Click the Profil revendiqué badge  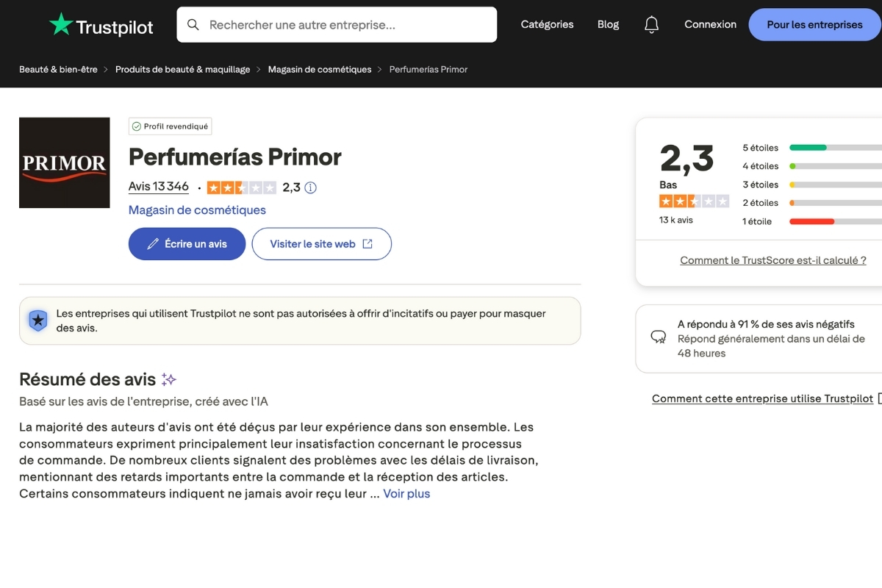(170, 126)
